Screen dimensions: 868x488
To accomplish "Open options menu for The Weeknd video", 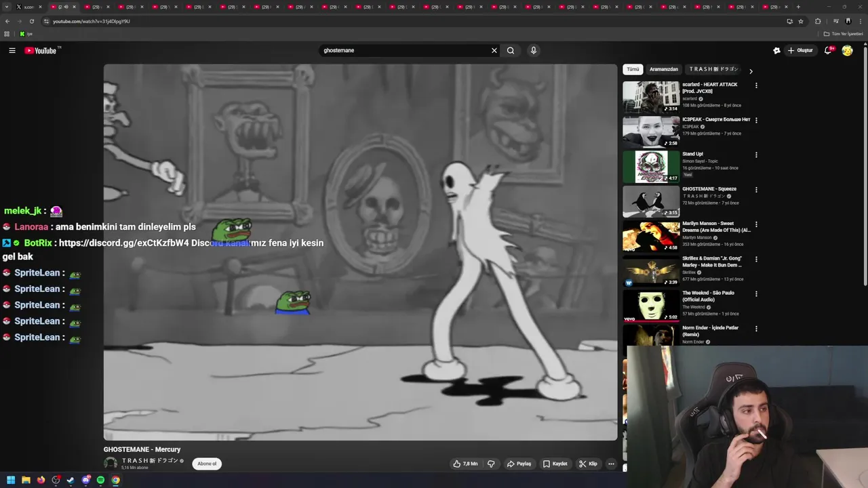I will pyautogui.click(x=756, y=294).
